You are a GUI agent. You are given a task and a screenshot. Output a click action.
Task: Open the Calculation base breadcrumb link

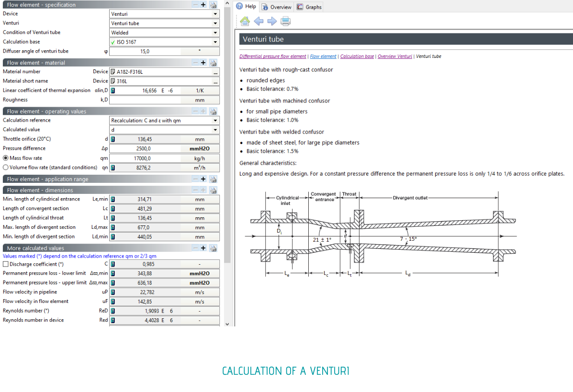357,56
